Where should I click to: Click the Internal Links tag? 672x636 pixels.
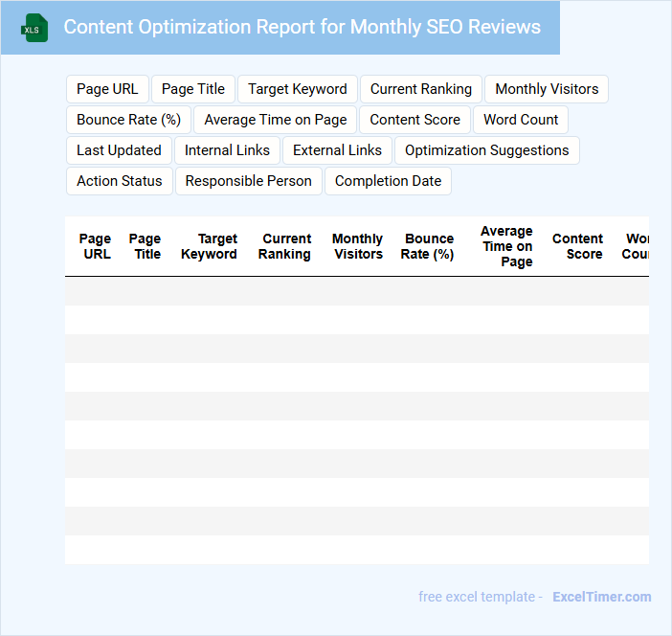tap(227, 150)
